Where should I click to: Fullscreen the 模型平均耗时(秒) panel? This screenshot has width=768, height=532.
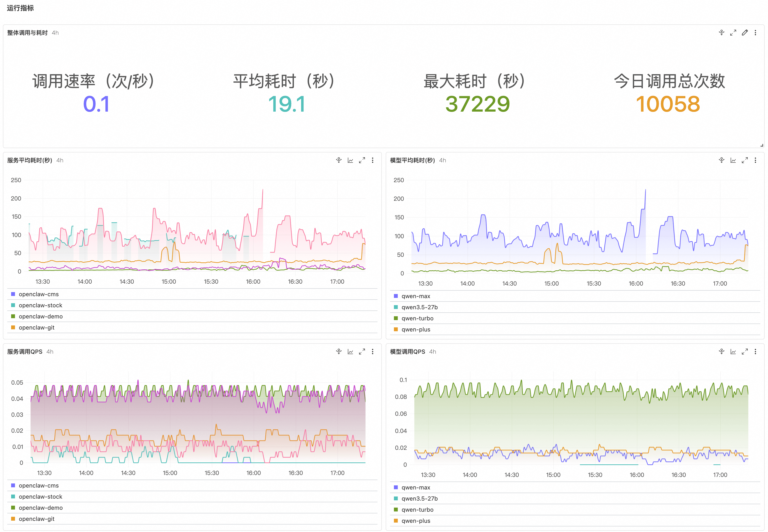pyautogui.click(x=744, y=160)
